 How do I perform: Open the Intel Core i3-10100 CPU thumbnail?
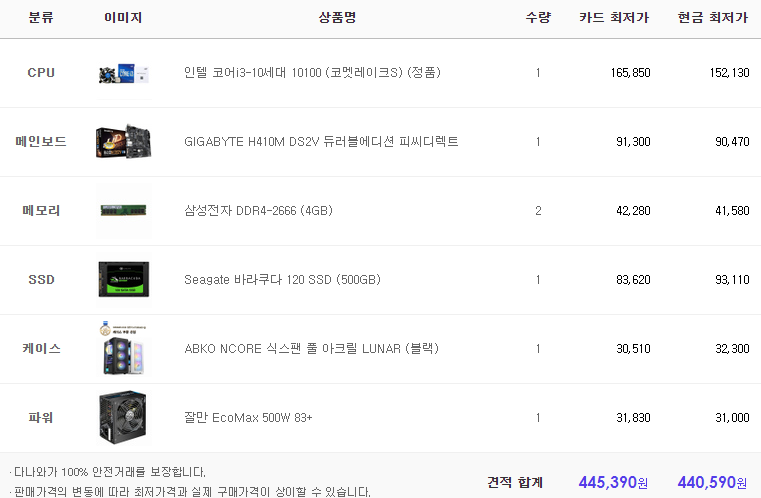click(124, 73)
